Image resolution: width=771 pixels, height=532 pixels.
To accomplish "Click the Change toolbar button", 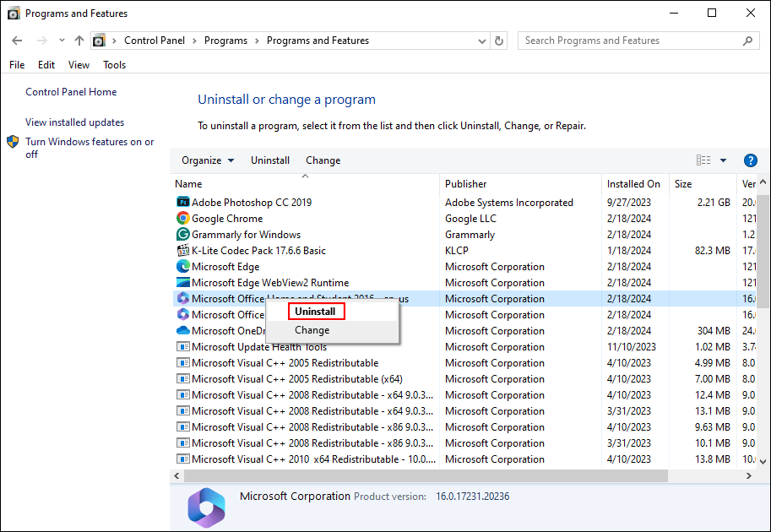I will pos(323,160).
